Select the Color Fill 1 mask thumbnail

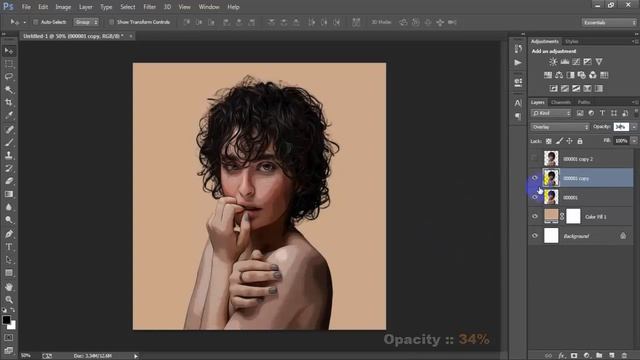[x=573, y=216]
